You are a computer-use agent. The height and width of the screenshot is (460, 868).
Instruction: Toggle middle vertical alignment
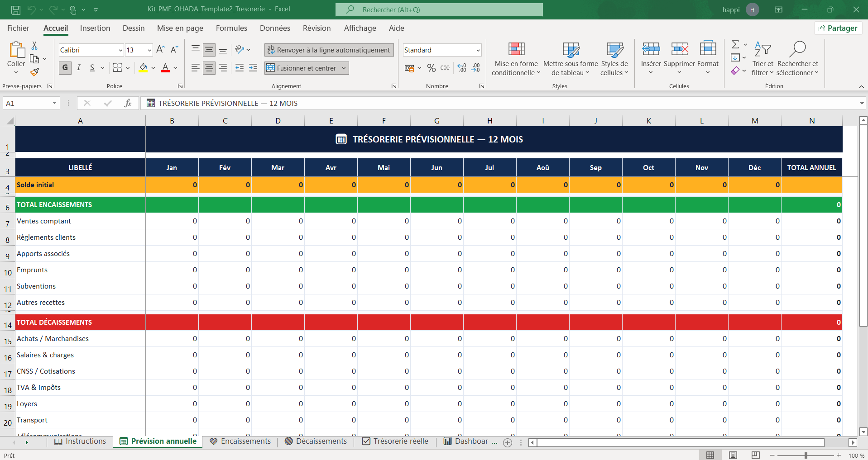coord(209,50)
